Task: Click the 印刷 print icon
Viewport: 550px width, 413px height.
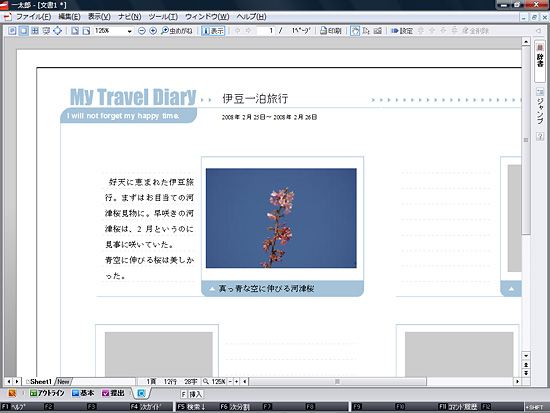Action: tap(331, 31)
